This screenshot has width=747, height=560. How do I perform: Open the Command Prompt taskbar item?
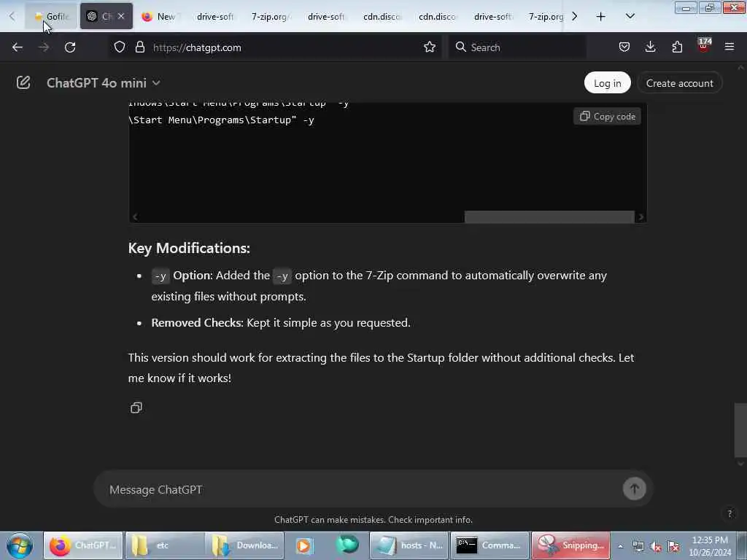click(489, 545)
